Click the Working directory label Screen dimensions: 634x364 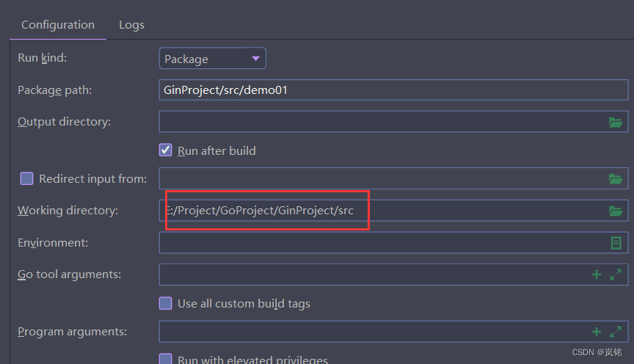pos(68,211)
